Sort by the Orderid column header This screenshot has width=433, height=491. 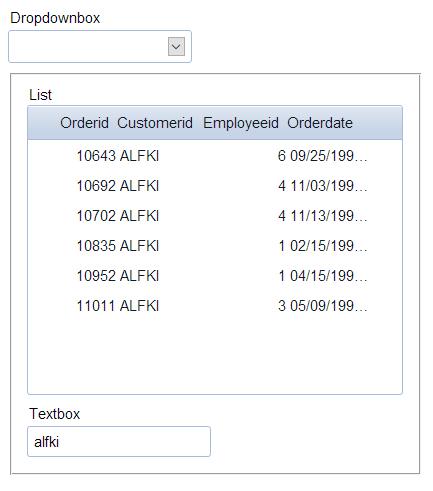84,123
